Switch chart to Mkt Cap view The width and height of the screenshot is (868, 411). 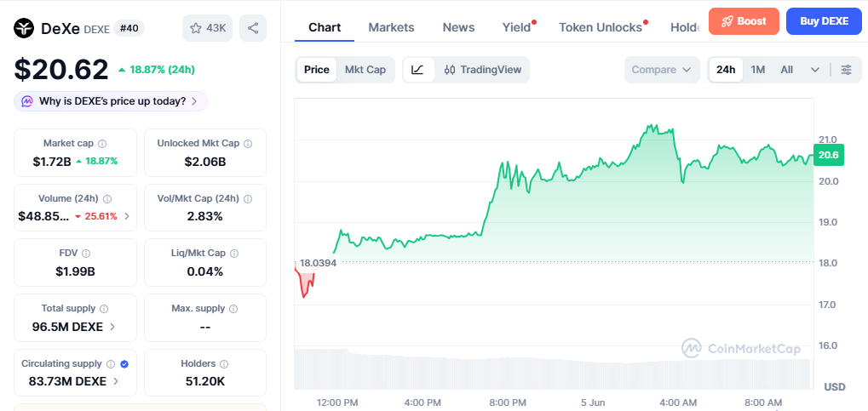pyautogui.click(x=365, y=70)
